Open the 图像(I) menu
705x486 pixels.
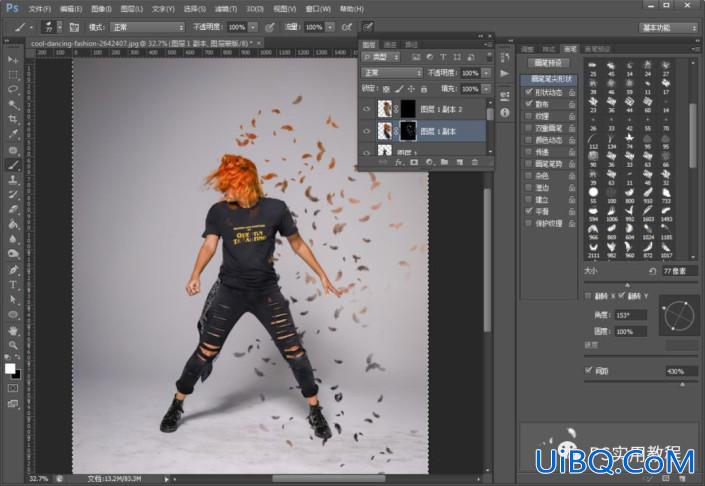[101, 9]
